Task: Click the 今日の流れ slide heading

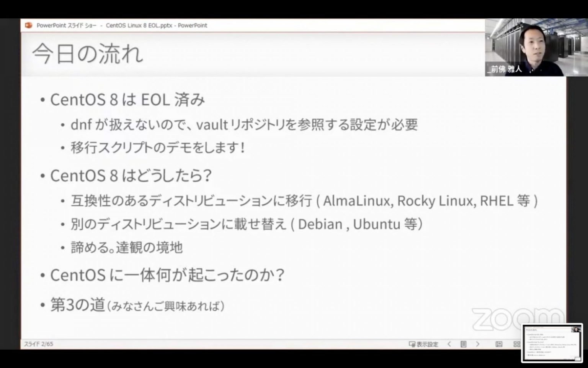Action: coord(88,54)
